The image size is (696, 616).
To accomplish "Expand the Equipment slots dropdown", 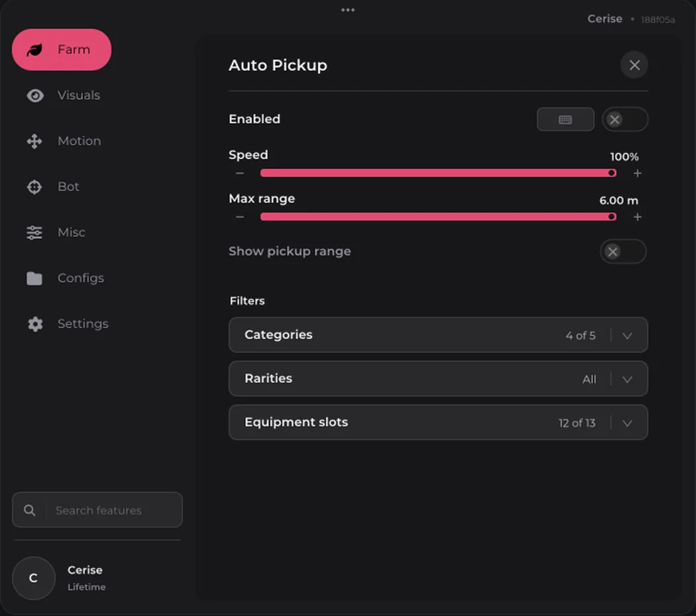I will point(438,423).
